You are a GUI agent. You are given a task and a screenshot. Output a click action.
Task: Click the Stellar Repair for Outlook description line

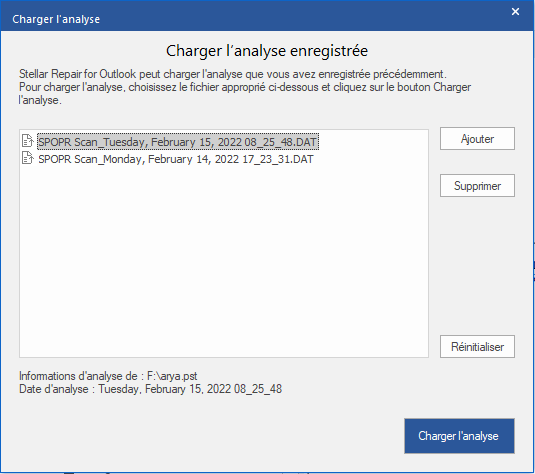[233, 74]
